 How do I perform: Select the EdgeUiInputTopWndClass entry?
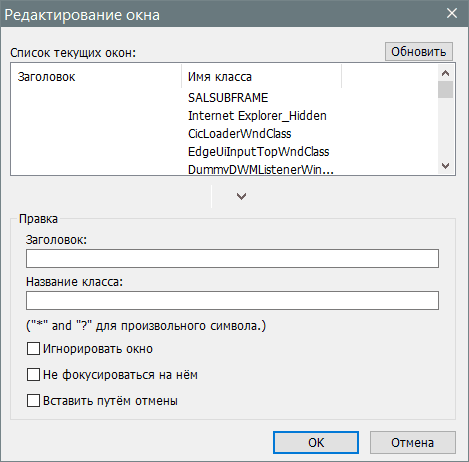coord(225,152)
